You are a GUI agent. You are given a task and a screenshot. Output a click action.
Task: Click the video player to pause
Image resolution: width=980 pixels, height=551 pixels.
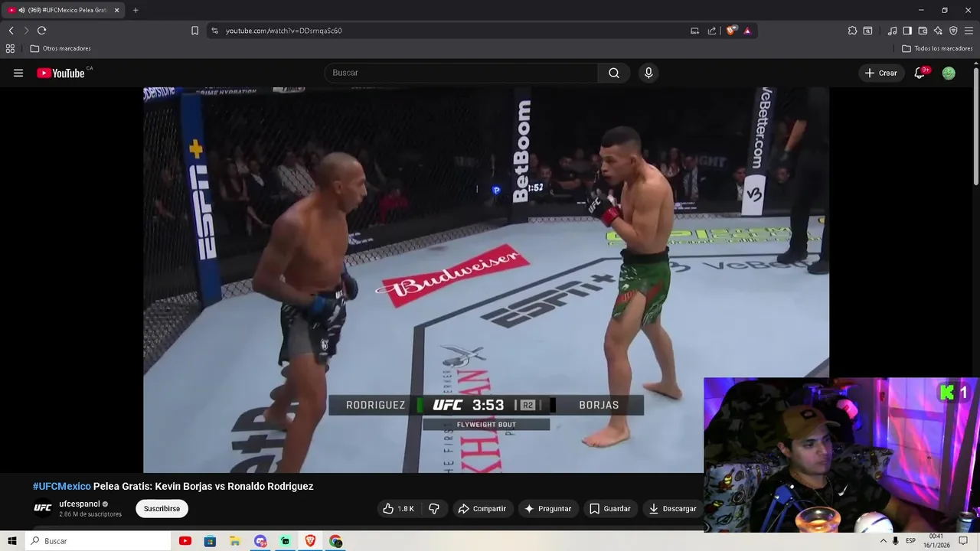pos(486,279)
